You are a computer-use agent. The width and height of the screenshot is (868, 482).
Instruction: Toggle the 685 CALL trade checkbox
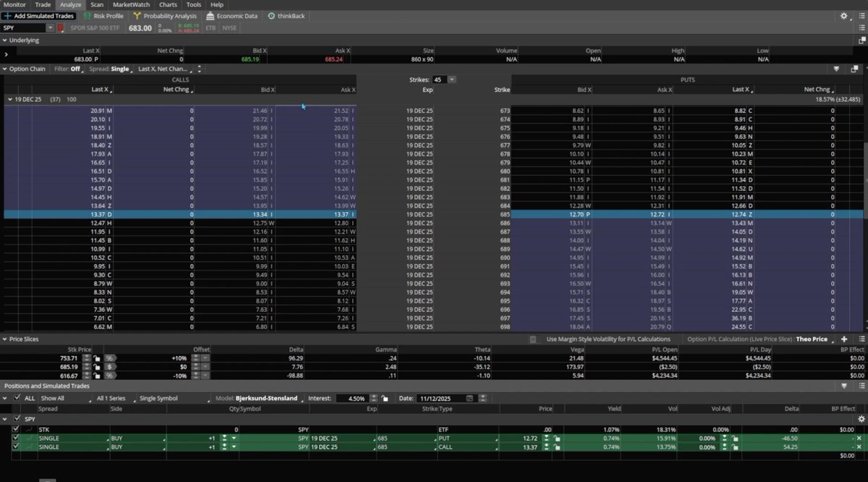click(16, 447)
